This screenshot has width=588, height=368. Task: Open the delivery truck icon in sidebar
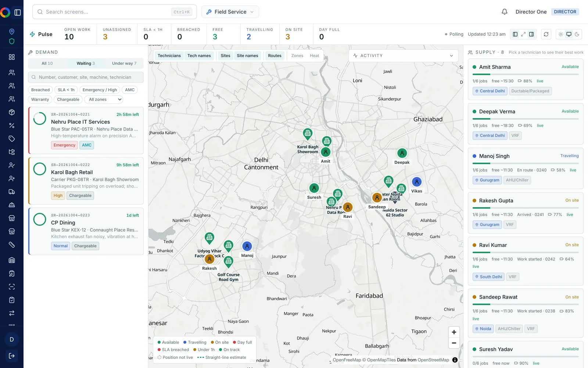[x=12, y=192]
